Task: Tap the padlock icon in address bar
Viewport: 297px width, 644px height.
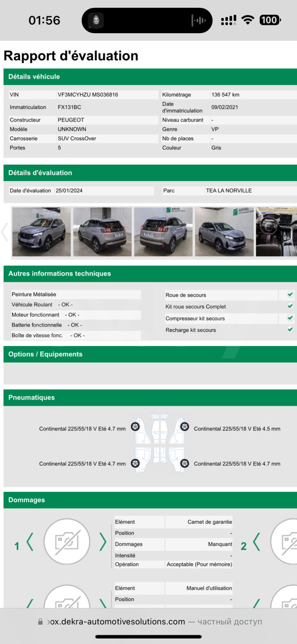Action: pos(40,621)
